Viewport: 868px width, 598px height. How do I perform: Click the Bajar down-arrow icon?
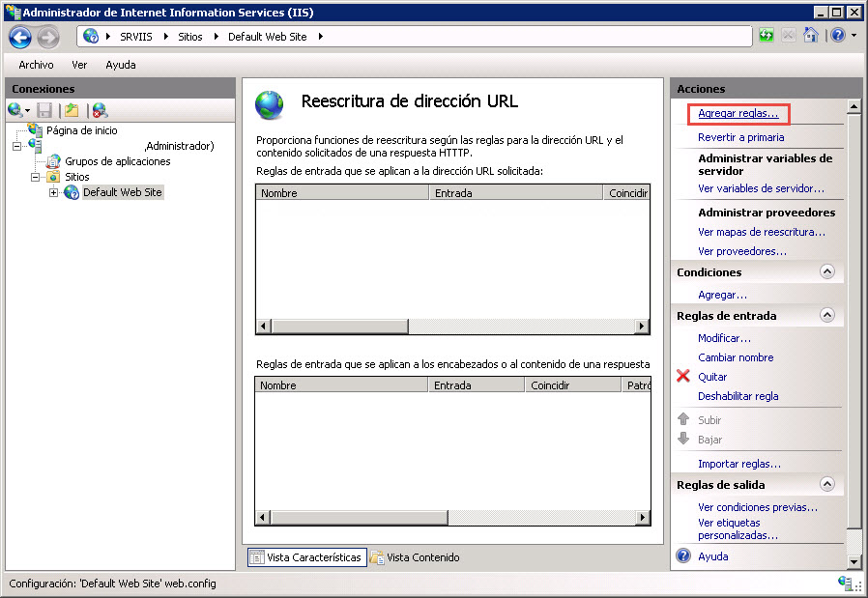point(683,439)
